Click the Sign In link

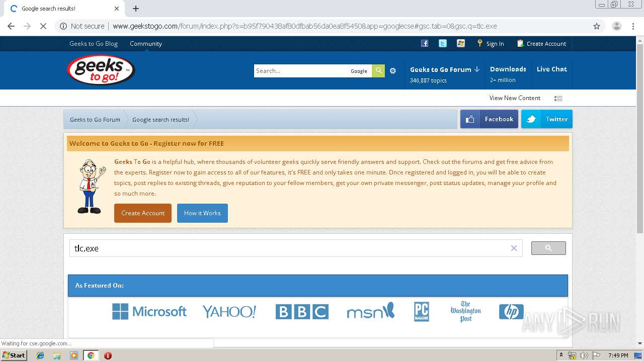coord(491,44)
